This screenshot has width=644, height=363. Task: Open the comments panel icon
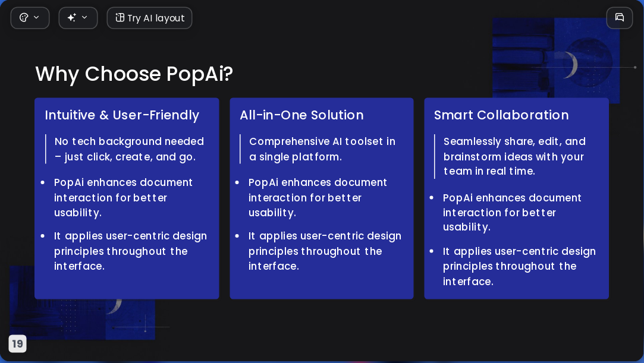[620, 18]
